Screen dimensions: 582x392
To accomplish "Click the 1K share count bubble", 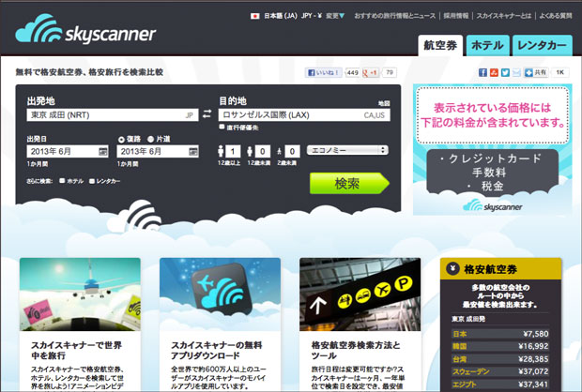I will tap(559, 72).
